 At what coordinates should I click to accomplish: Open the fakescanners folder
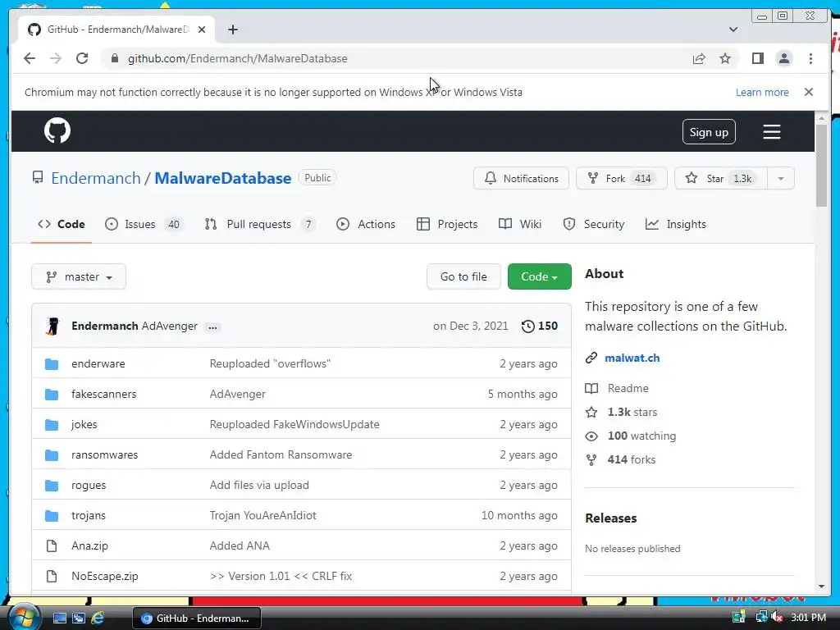(x=104, y=395)
